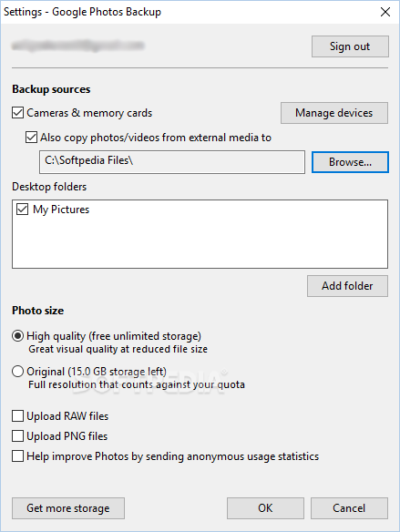Enable sending anonymous usage statistics
Screen dimensions: 400x532
[17, 456]
